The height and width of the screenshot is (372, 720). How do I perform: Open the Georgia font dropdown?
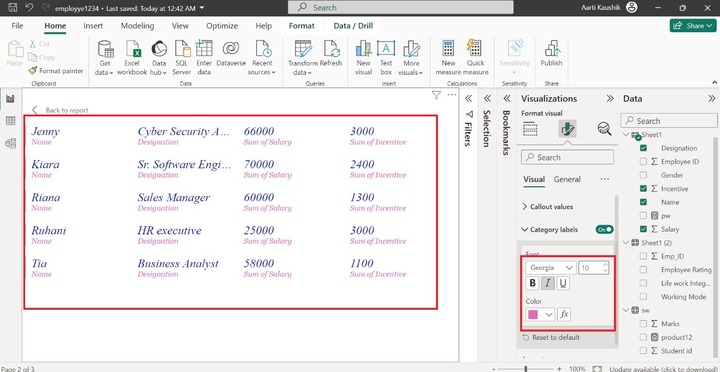coord(551,268)
